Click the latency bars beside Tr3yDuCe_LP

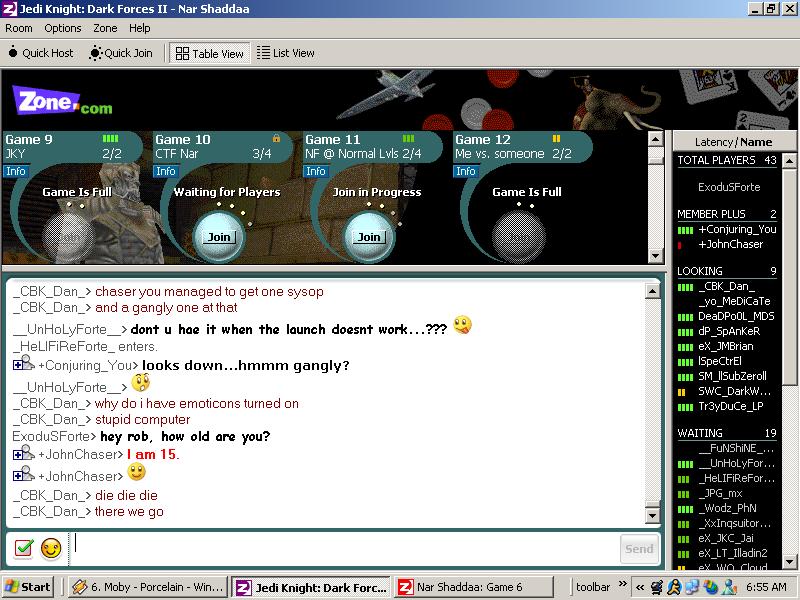(685, 407)
